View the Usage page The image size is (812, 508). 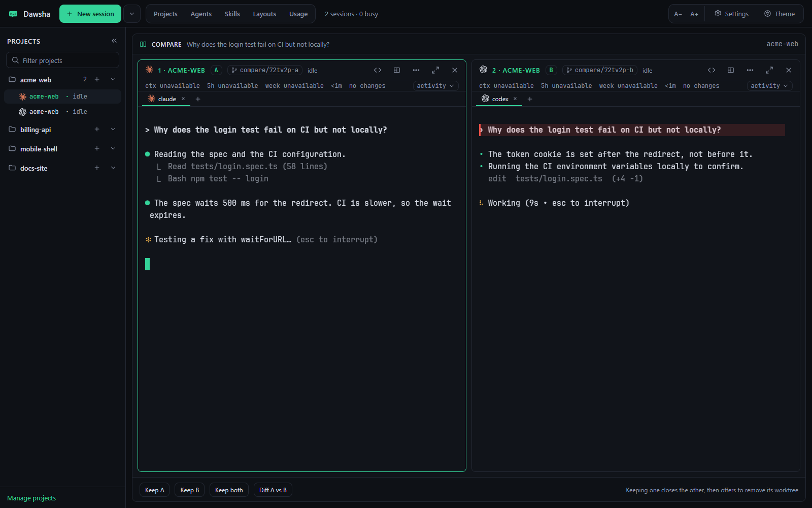298,14
